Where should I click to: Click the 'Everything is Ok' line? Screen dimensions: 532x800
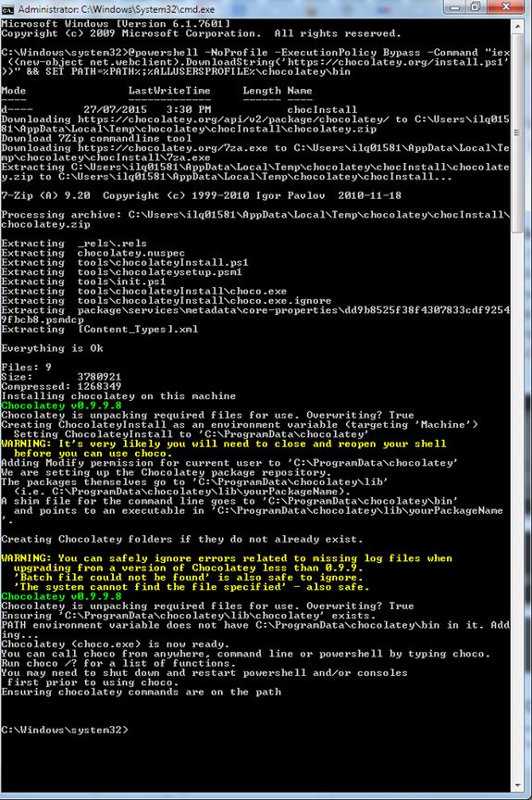click(52, 348)
